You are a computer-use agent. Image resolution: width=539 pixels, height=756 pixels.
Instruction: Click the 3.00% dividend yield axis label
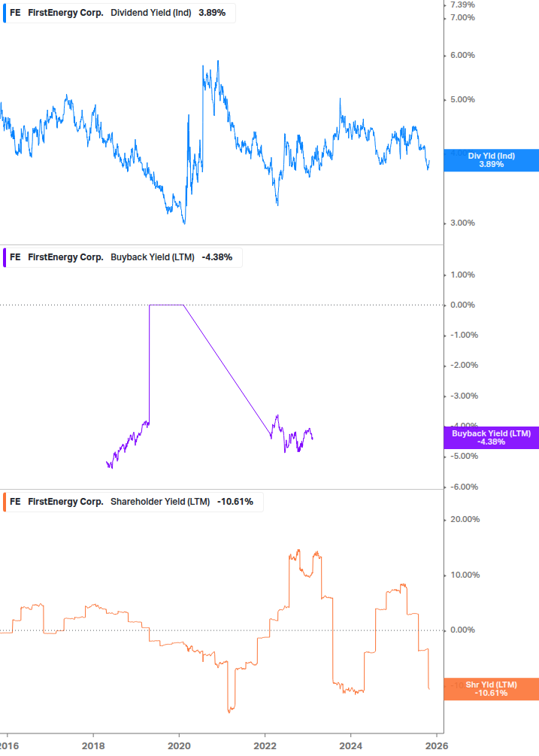pos(462,223)
